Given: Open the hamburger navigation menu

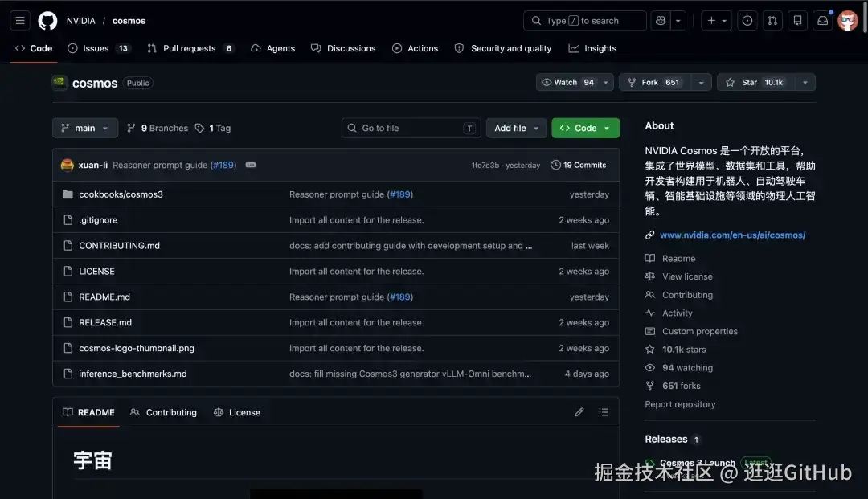Looking at the screenshot, I should [x=20, y=21].
